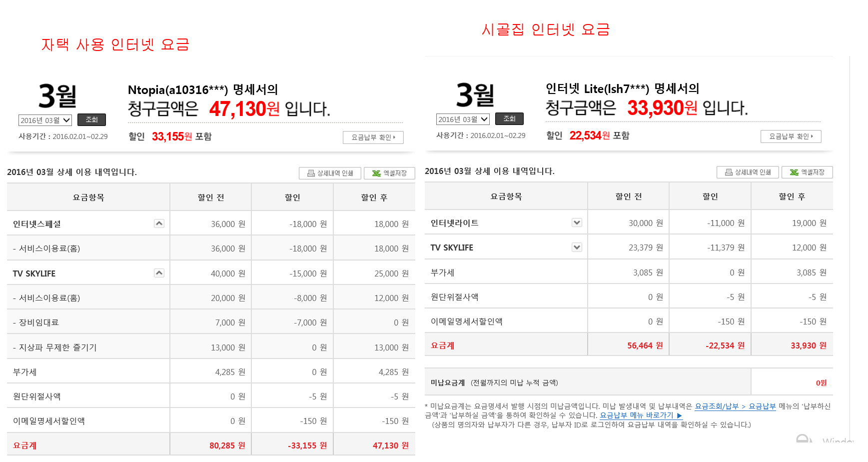Image resolution: width=868 pixels, height=462 pixels.
Task: Click right 요금납부 확인 button
Action: (x=791, y=136)
